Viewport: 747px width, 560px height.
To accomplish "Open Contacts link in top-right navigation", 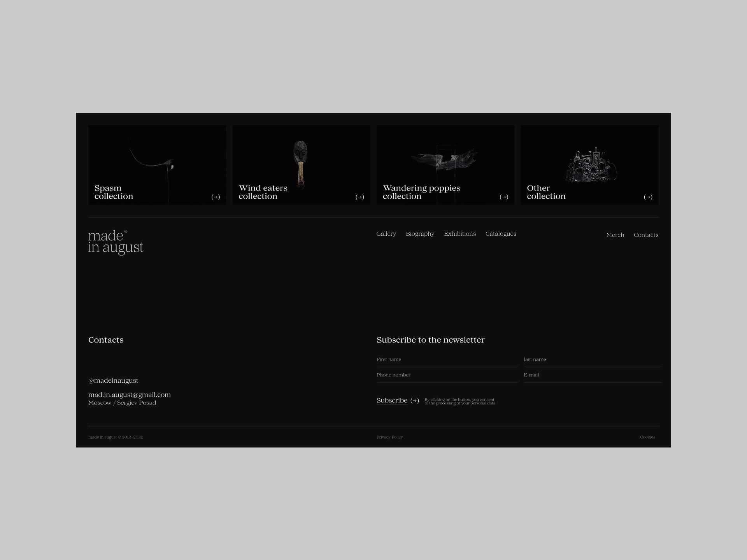I will click(646, 235).
